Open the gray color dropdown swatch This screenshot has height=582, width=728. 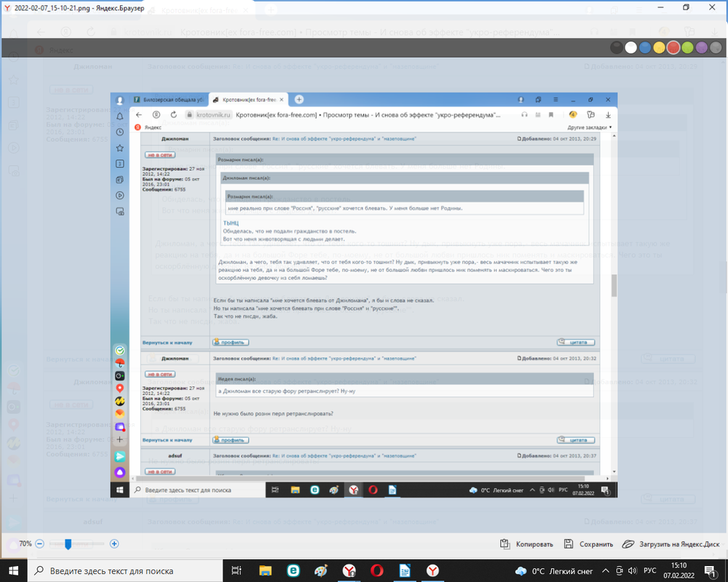click(716, 48)
